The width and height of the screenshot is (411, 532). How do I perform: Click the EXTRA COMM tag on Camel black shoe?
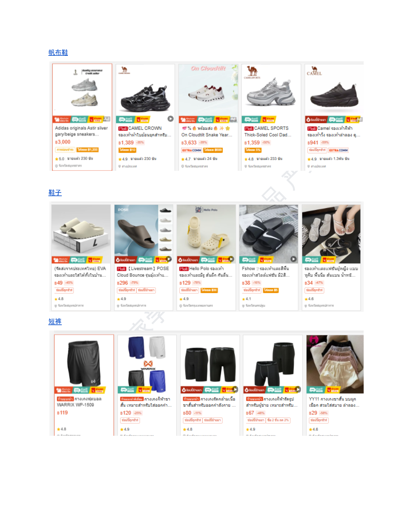pyautogui.click(x=338, y=150)
